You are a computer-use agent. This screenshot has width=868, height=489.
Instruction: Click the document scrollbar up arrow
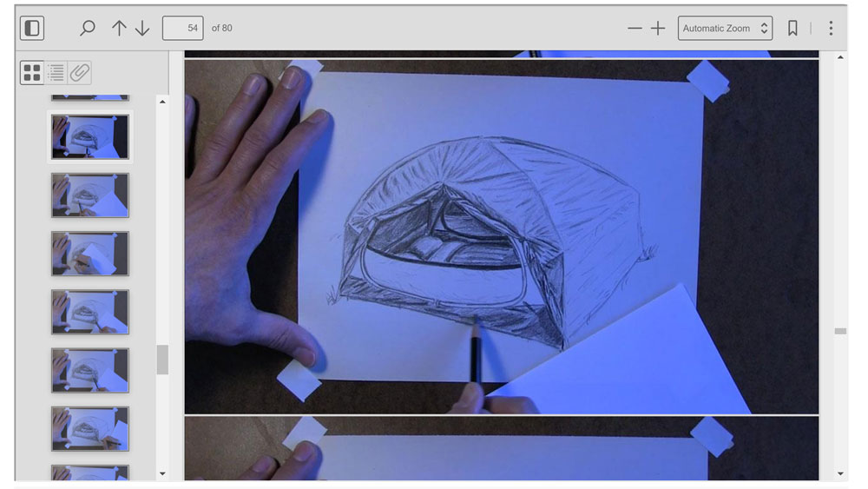pyautogui.click(x=840, y=57)
